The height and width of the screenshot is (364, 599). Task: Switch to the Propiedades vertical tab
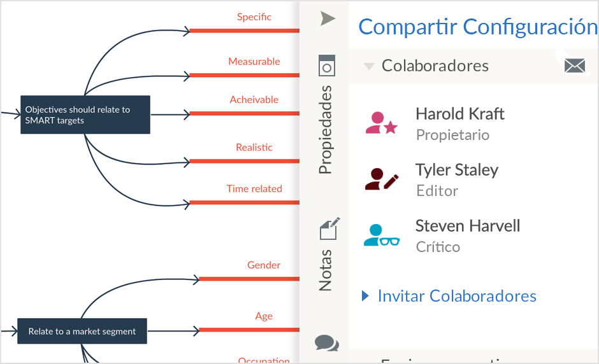coord(325,130)
